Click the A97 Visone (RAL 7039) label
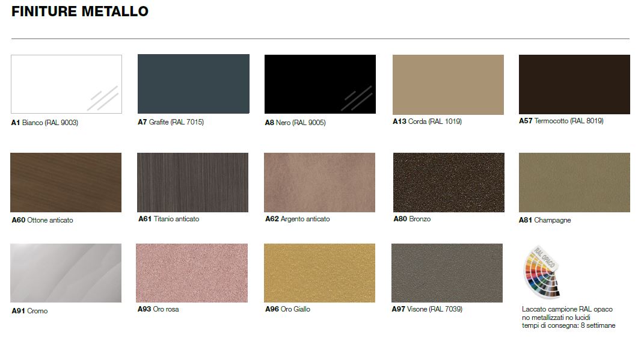This screenshot has width=644, height=338. point(427,309)
